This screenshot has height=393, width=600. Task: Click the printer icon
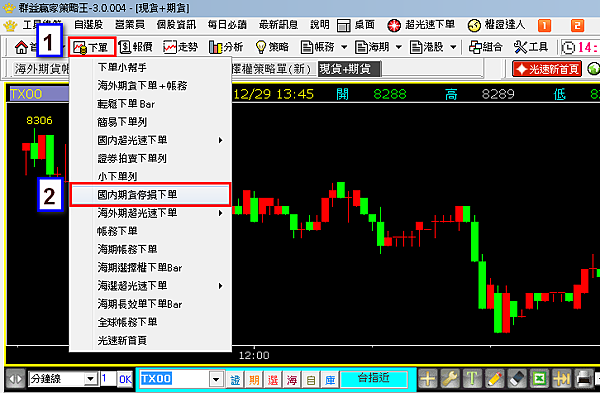point(584,379)
